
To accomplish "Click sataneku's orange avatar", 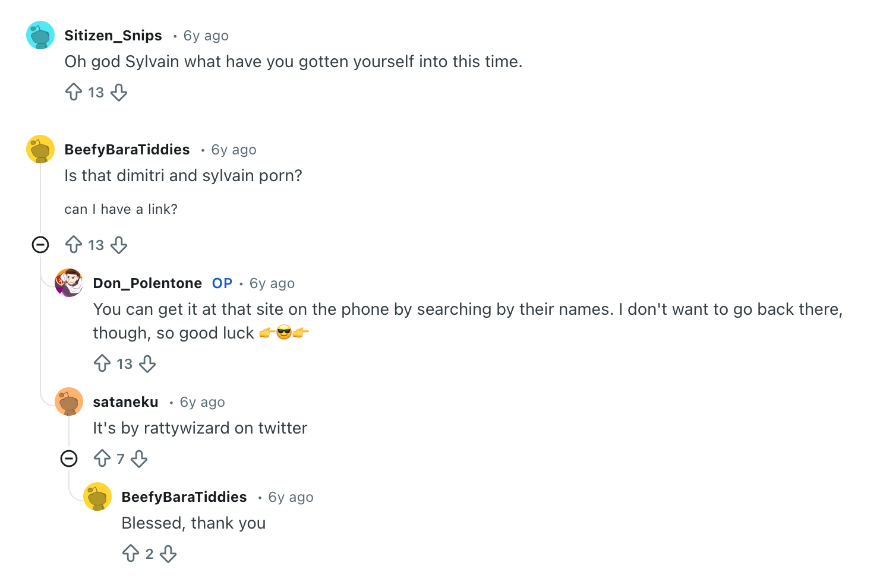I will coord(69,402).
